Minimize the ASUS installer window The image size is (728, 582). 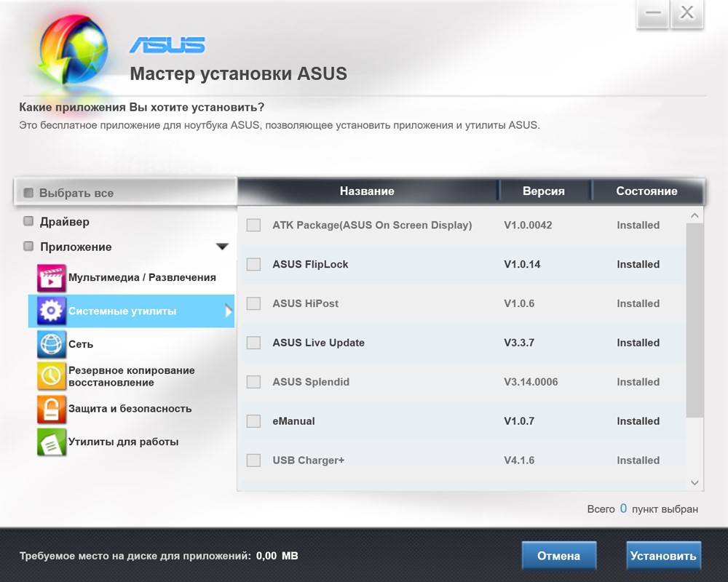(x=653, y=14)
